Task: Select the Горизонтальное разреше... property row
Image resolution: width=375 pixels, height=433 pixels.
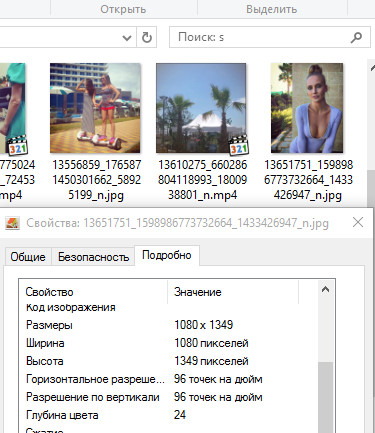Action: (168, 379)
